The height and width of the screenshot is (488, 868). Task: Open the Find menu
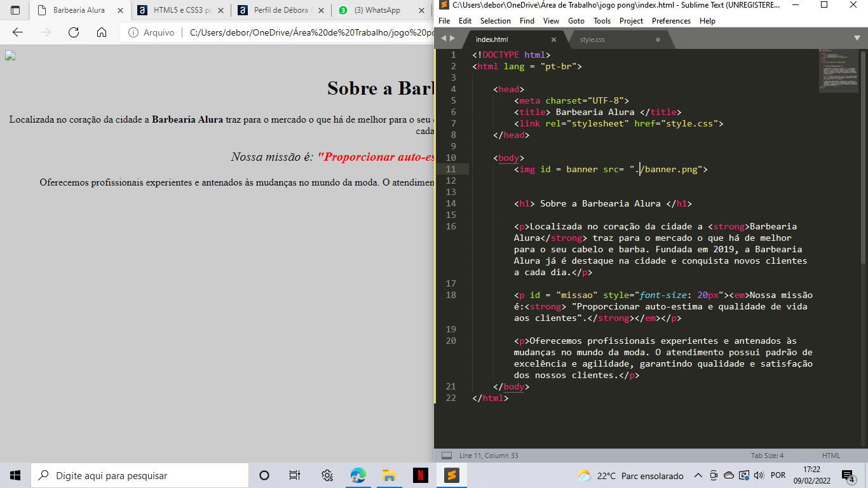[x=527, y=20]
